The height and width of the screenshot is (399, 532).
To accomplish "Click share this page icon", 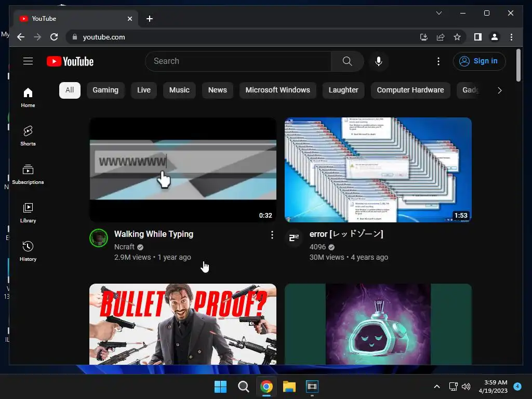I will click(441, 37).
